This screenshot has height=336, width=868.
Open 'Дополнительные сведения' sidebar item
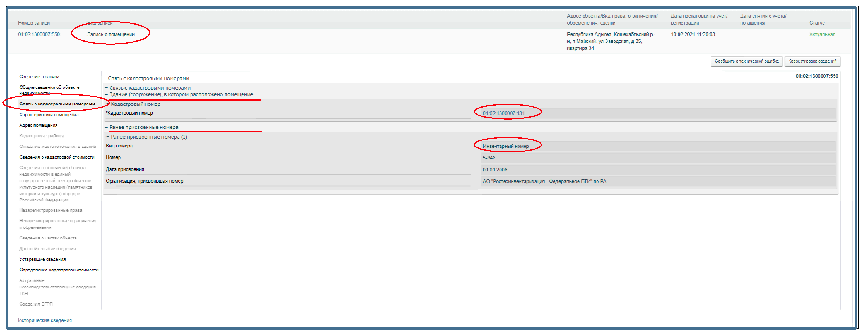pyautogui.click(x=47, y=249)
